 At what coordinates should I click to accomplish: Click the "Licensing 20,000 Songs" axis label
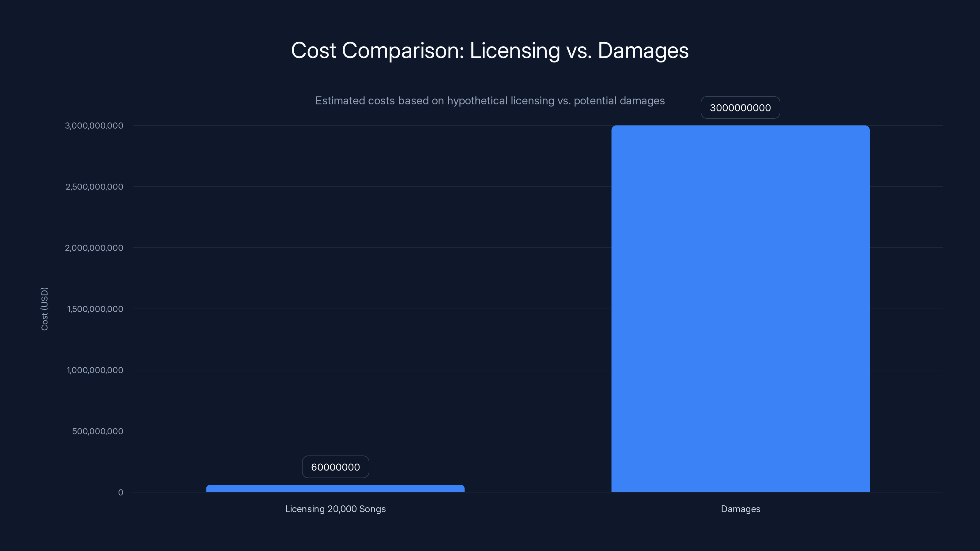coord(335,509)
